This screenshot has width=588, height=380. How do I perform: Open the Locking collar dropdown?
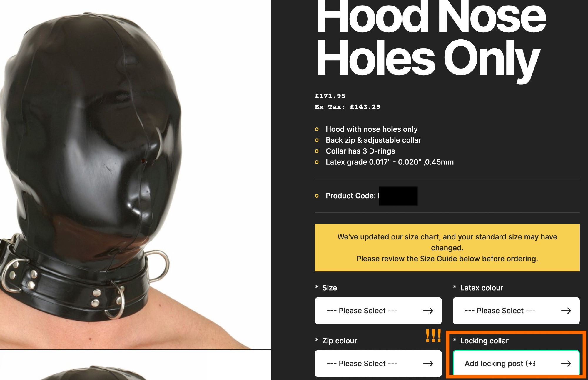click(516, 364)
